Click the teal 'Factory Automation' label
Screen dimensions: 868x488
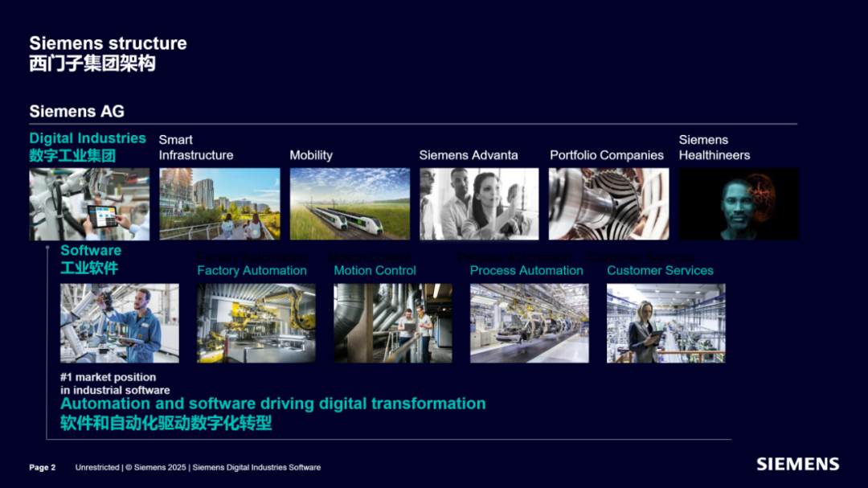(252, 270)
